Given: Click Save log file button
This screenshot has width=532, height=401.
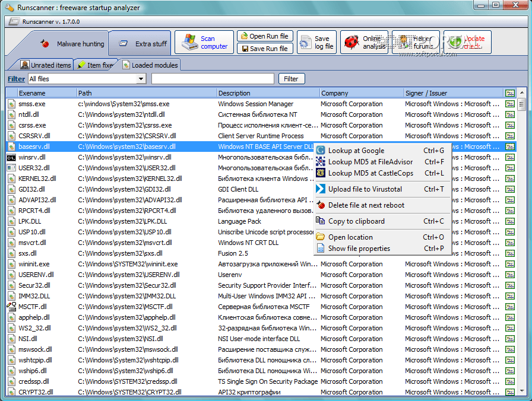Looking at the screenshot, I should coord(317,42).
